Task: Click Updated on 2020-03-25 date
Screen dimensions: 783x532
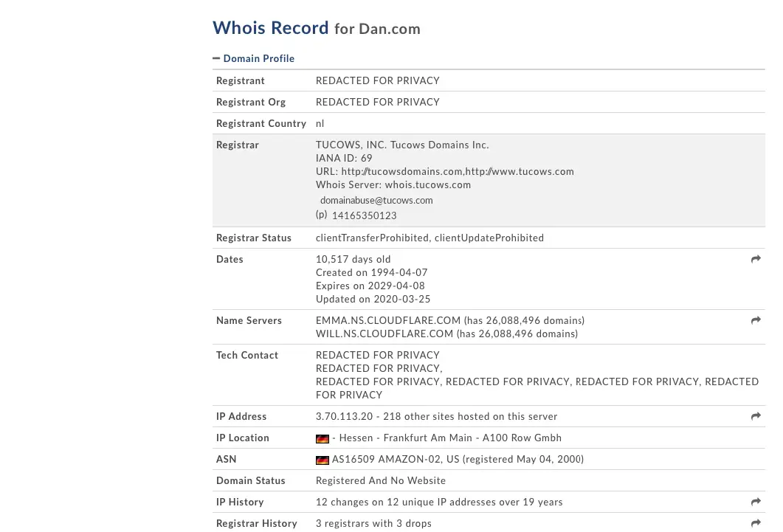Action: click(373, 299)
